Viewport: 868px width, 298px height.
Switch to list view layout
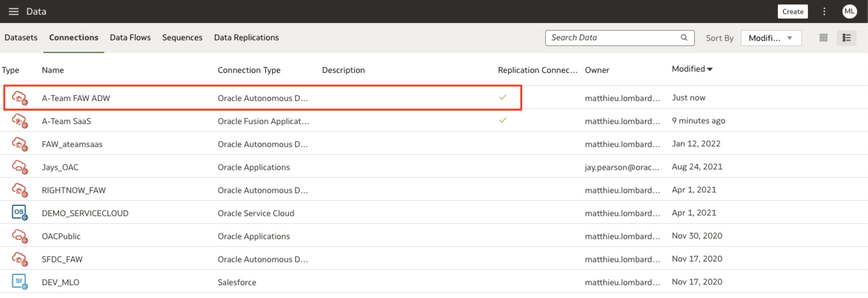(847, 38)
